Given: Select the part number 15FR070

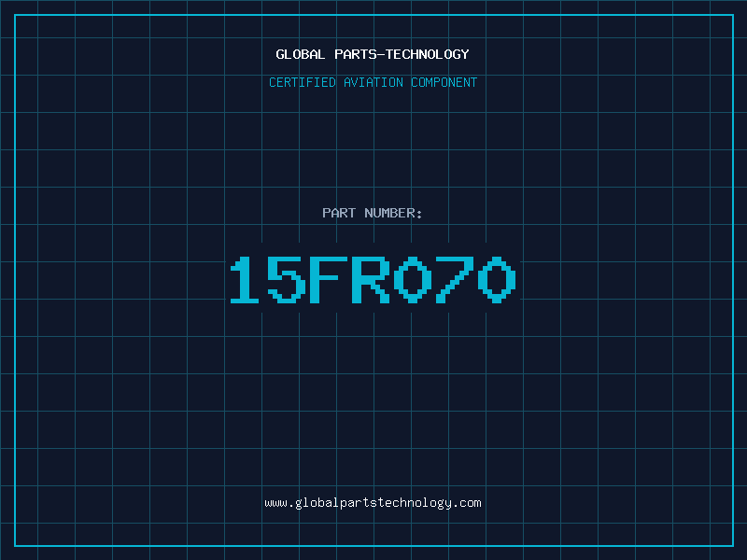Looking at the screenshot, I should click(373, 279).
